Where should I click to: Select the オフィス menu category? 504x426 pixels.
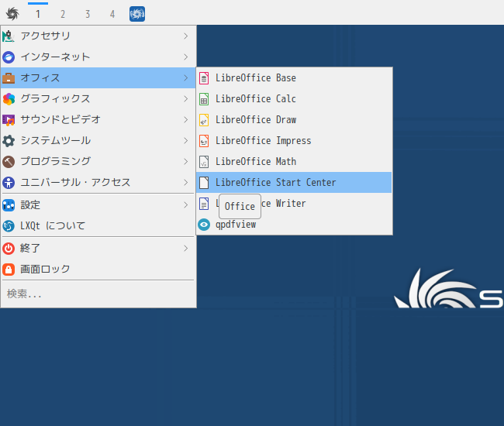pos(98,77)
